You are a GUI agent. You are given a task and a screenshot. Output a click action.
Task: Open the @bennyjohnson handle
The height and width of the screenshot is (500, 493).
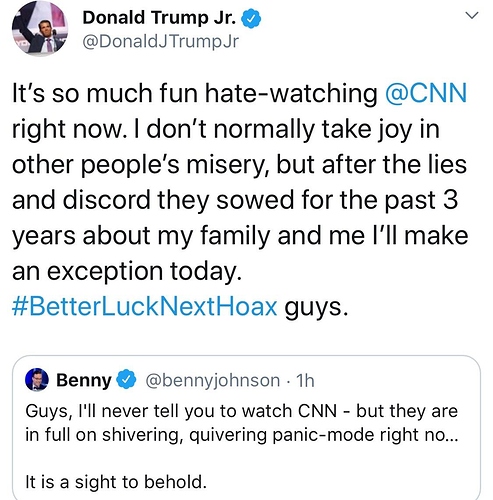point(212,380)
